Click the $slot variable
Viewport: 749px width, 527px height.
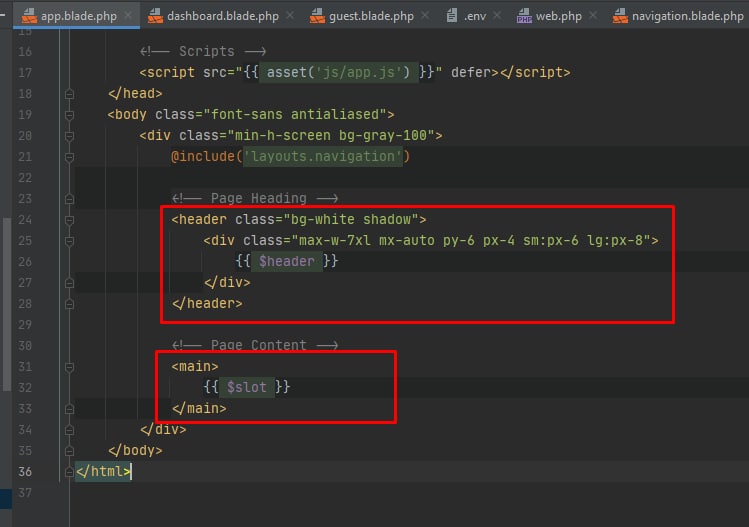coord(246,387)
